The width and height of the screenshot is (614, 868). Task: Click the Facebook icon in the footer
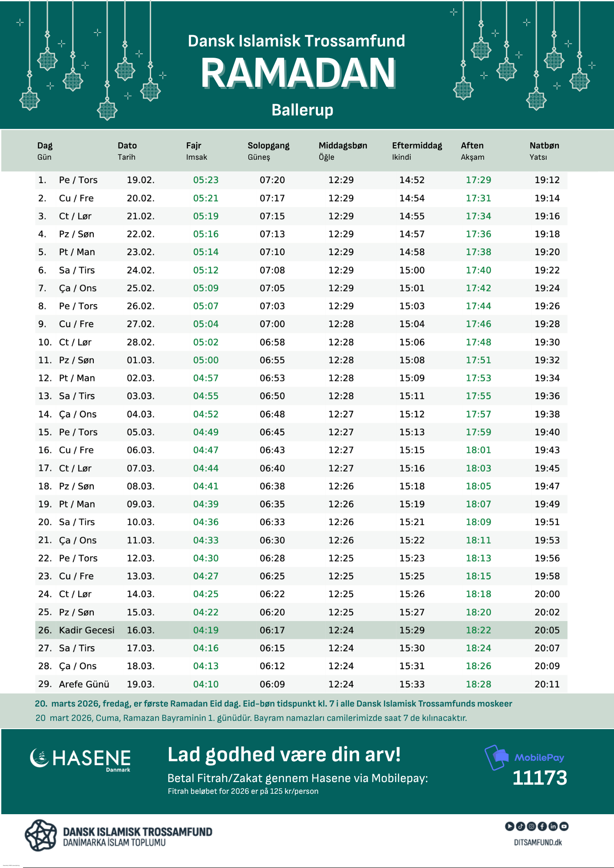(542, 826)
